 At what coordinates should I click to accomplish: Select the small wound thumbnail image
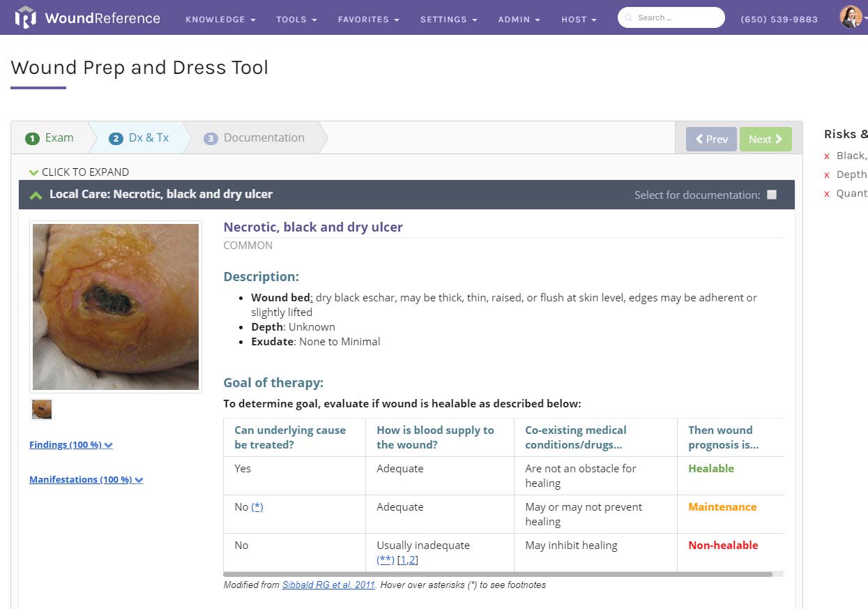pos(42,409)
